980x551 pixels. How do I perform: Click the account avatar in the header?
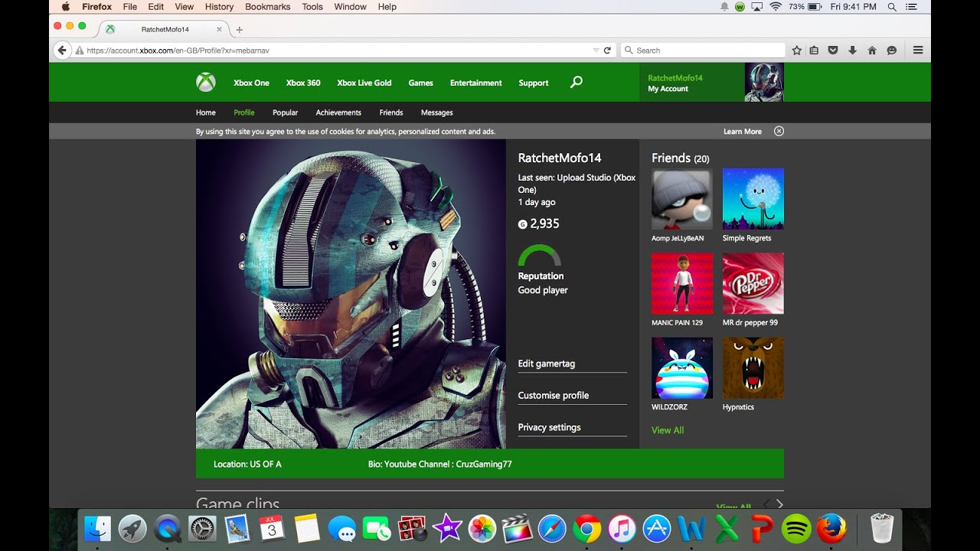click(x=764, y=82)
